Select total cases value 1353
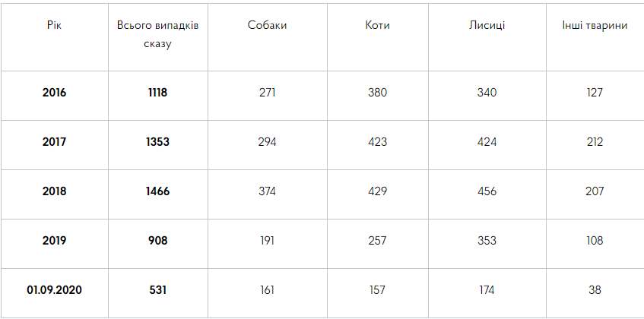The image size is (644, 319). (x=157, y=142)
